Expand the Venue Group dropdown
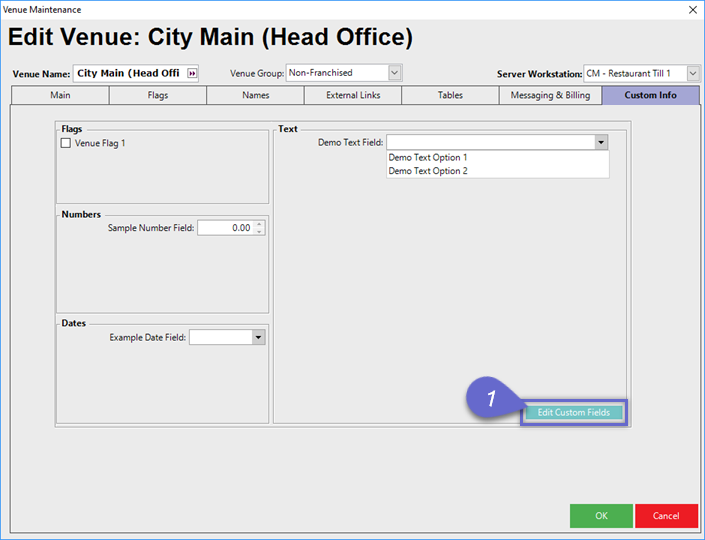 coord(394,73)
